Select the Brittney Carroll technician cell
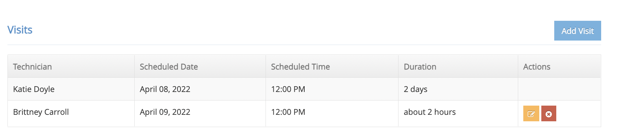 [x=41, y=112]
